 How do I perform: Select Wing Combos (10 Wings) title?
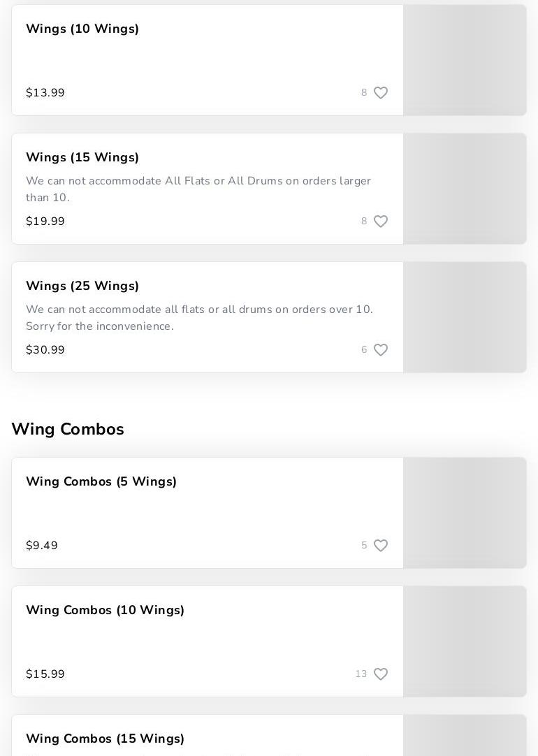(105, 610)
